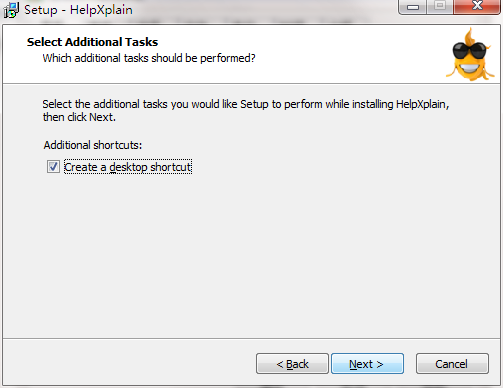The width and height of the screenshot is (503, 388).
Task: Click the mascot's white toothy grin
Action: (469, 69)
